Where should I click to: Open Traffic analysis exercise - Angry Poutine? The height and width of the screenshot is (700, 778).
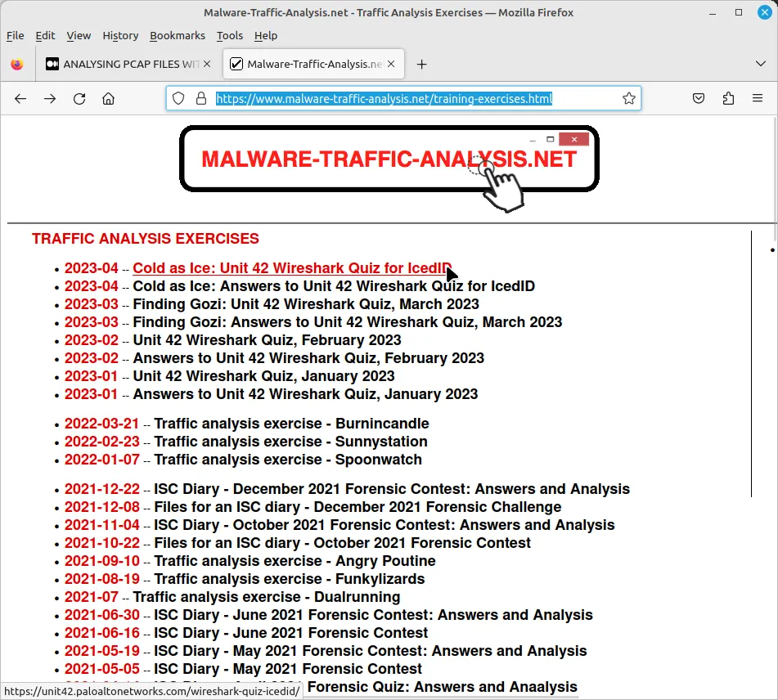(295, 561)
